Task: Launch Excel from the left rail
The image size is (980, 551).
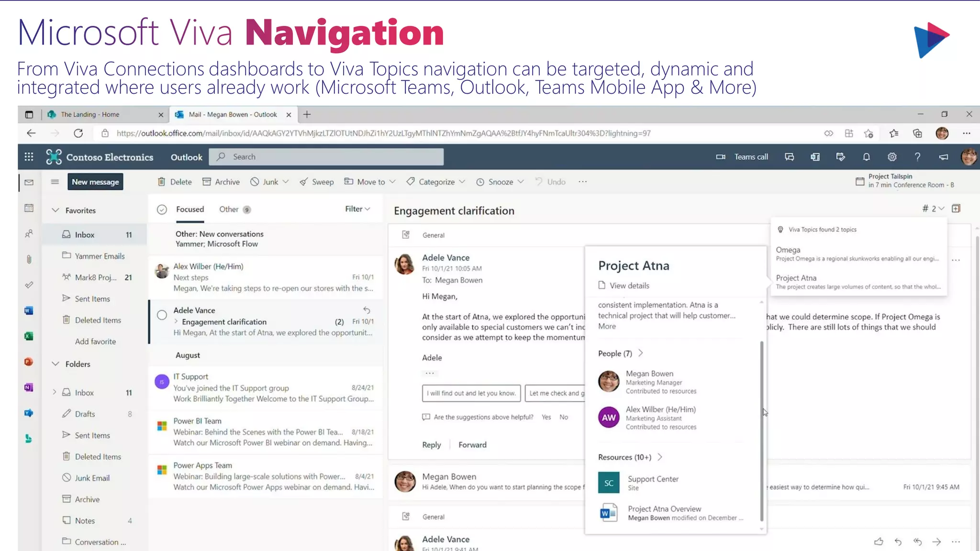Action: (29, 336)
